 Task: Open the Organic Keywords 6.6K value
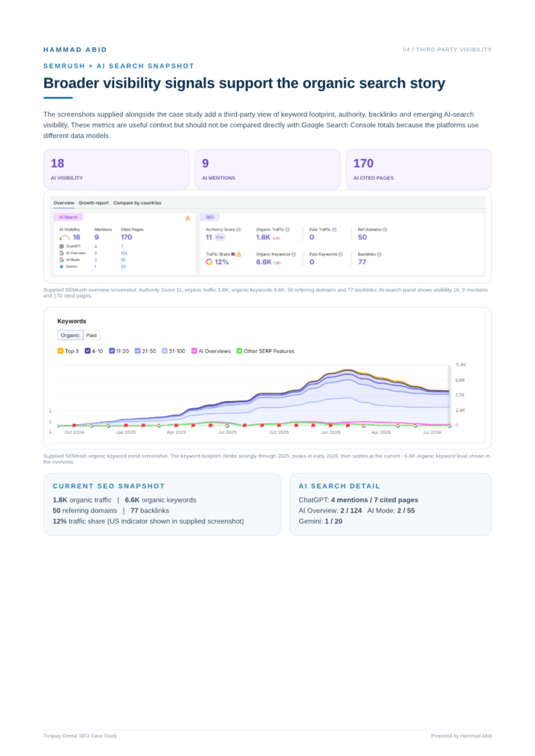click(x=264, y=262)
